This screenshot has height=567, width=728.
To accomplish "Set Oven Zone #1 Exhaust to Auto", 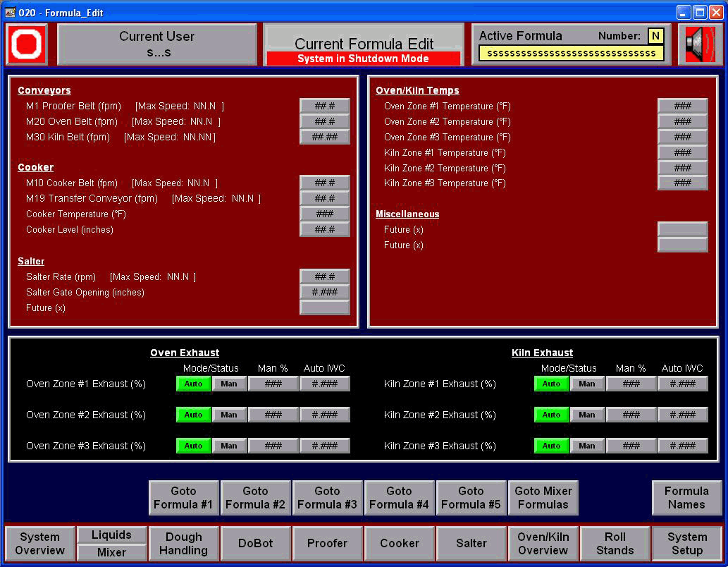I will [x=194, y=384].
